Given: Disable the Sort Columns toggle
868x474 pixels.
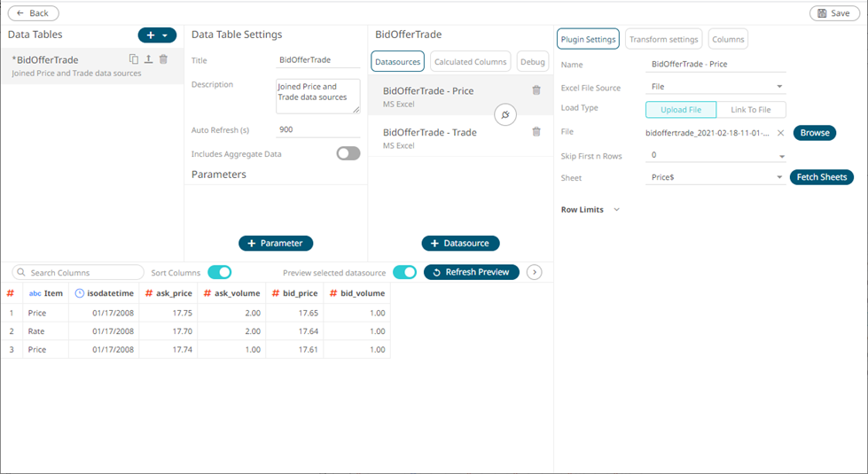Looking at the screenshot, I should click(219, 272).
